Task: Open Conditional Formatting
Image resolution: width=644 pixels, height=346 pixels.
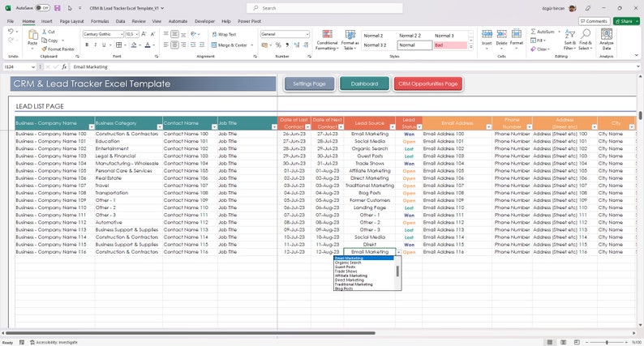Action: pyautogui.click(x=327, y=40)
